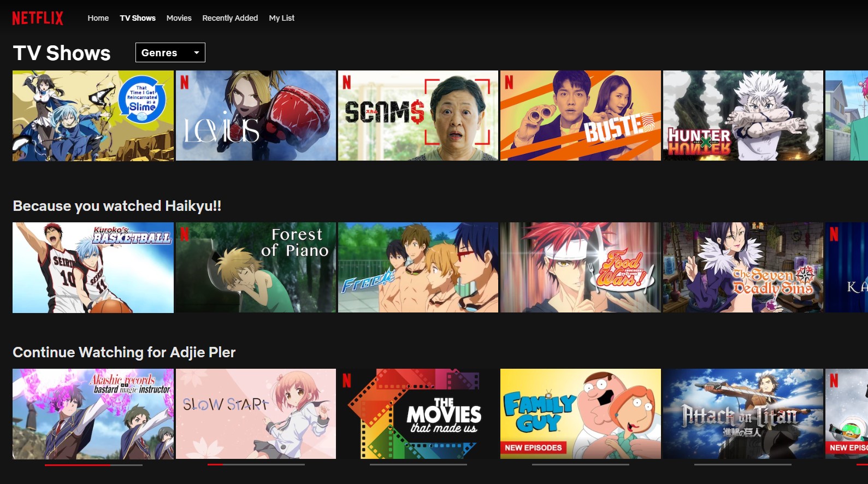Open the Hunter x Hunter thumbnail
868x484 pixels.
[x=743, y=115]
